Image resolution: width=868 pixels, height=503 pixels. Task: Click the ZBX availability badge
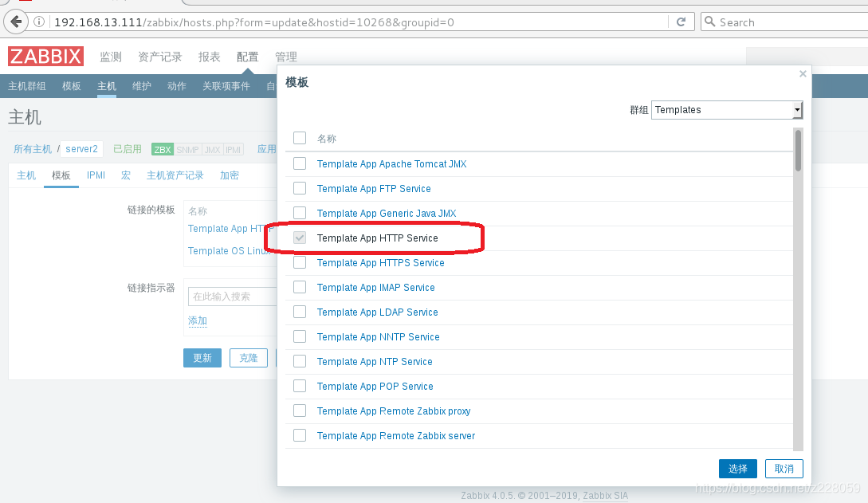[162, 149]
